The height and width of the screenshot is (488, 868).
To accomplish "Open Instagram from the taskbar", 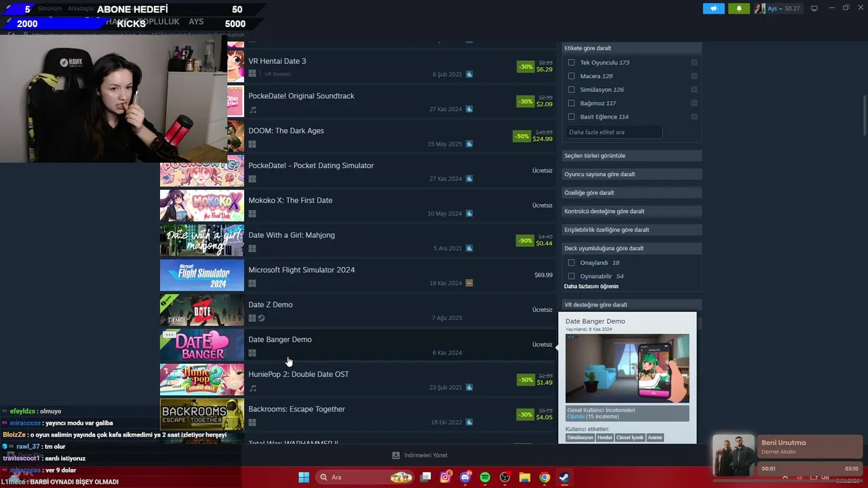I will coord(446,477).
